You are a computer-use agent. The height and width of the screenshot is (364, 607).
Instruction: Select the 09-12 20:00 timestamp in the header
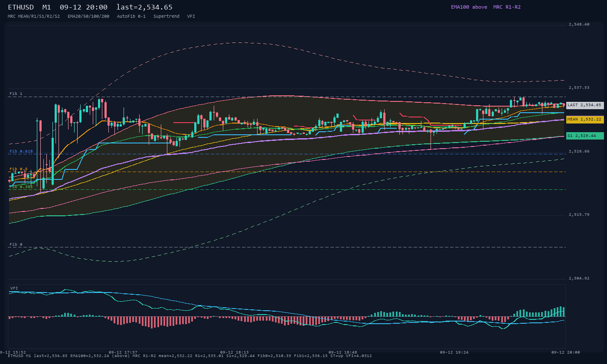(84, 7)
